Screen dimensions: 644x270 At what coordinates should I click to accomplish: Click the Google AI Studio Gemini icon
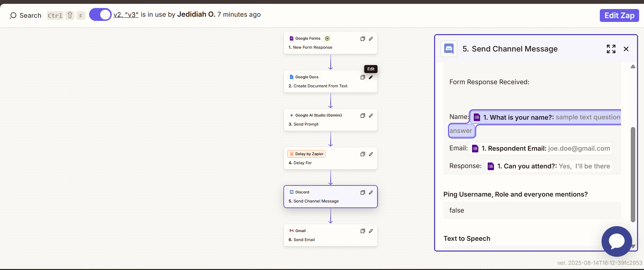(292, 116)
